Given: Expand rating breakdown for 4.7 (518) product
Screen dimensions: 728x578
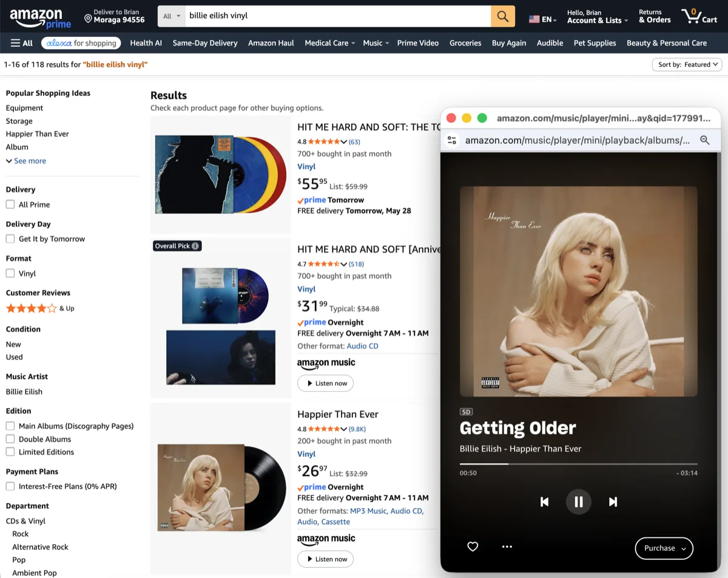Looking at the screenshot, I should pos(344,264).
